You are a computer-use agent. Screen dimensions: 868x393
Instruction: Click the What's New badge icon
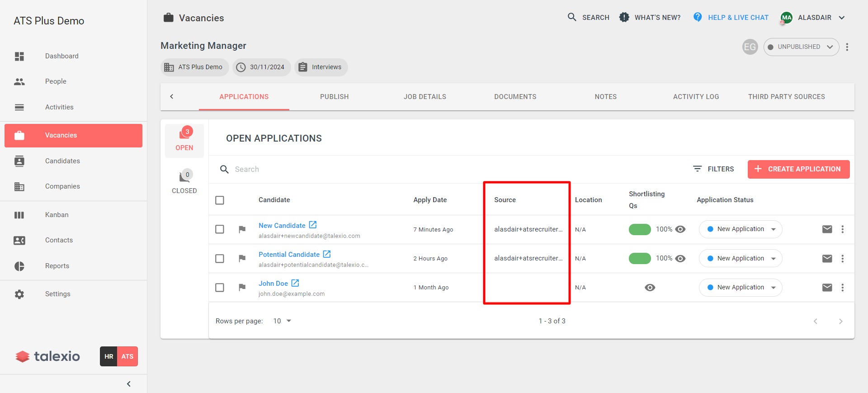(x=624, y=17)
